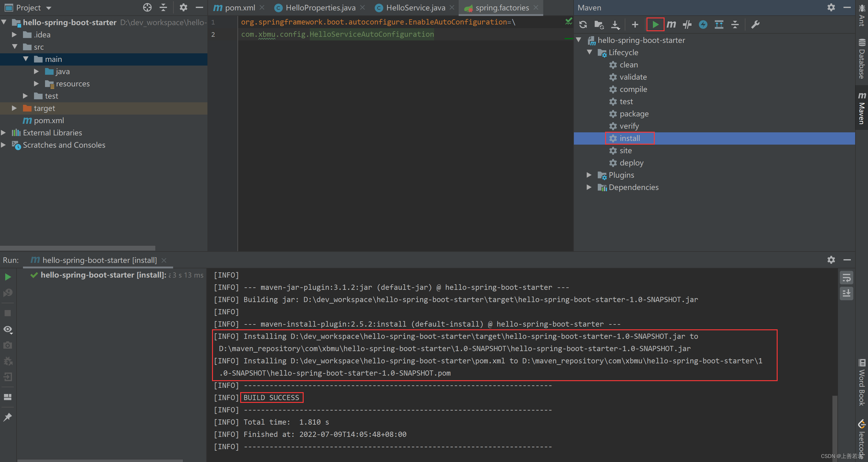Collapse Lifecycle node in Maven
Screen dimensions: 868x462
tap(590, 52)
